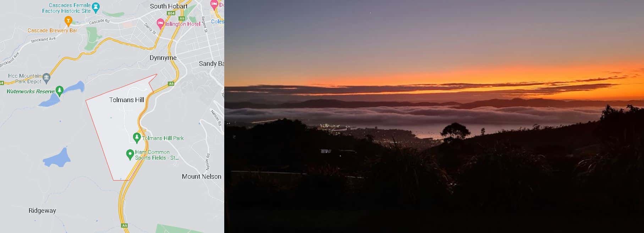This screenshot has height=233, width=644.
Task: Select the Islington Hotel text label
Action: [183, 24]
